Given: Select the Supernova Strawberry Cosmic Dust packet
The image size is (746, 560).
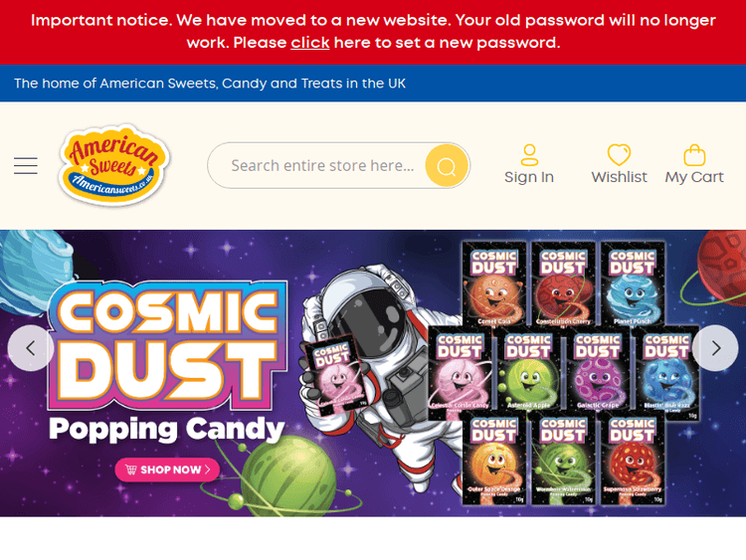Looking at the screenshot, I should pos(633,458).
